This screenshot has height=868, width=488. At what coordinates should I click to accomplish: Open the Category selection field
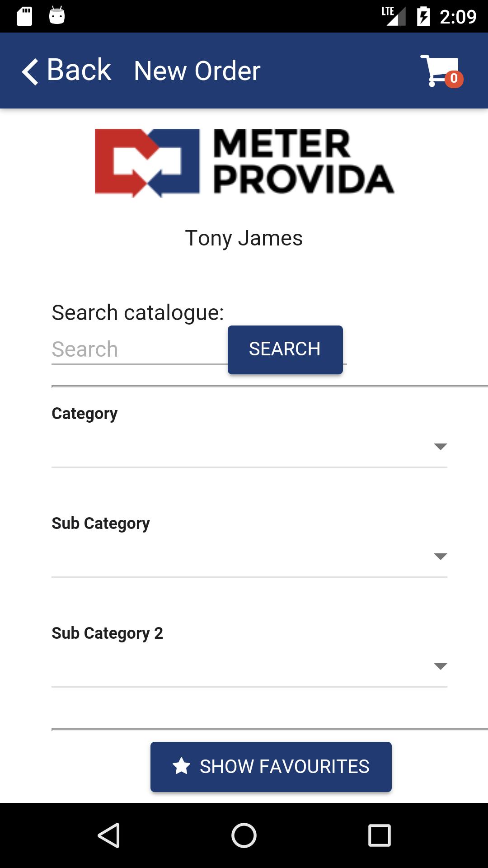(249, 448)
